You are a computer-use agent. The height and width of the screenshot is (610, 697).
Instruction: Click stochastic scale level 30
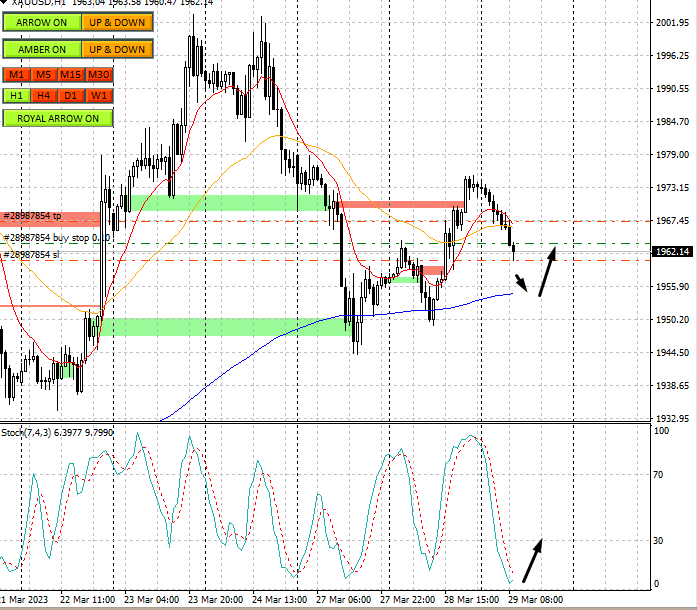click(658, 541)
